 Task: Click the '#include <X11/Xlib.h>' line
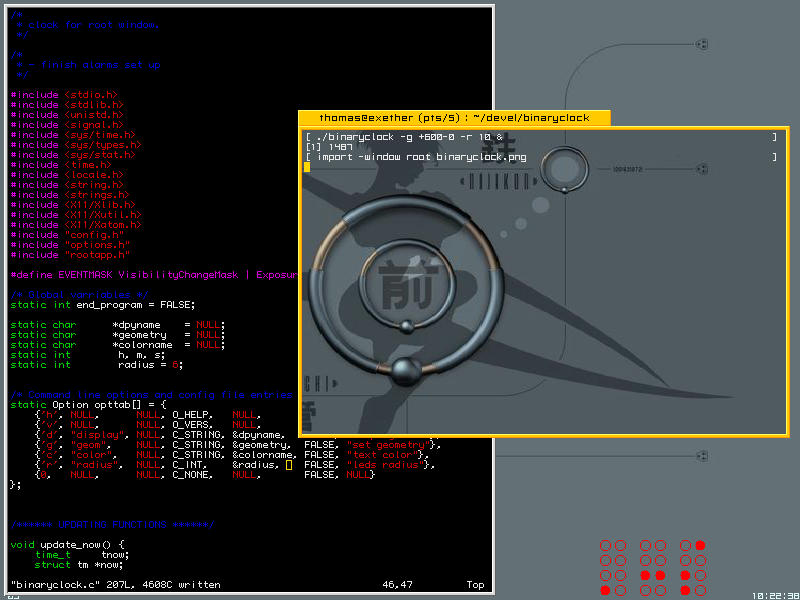point(73,205)
